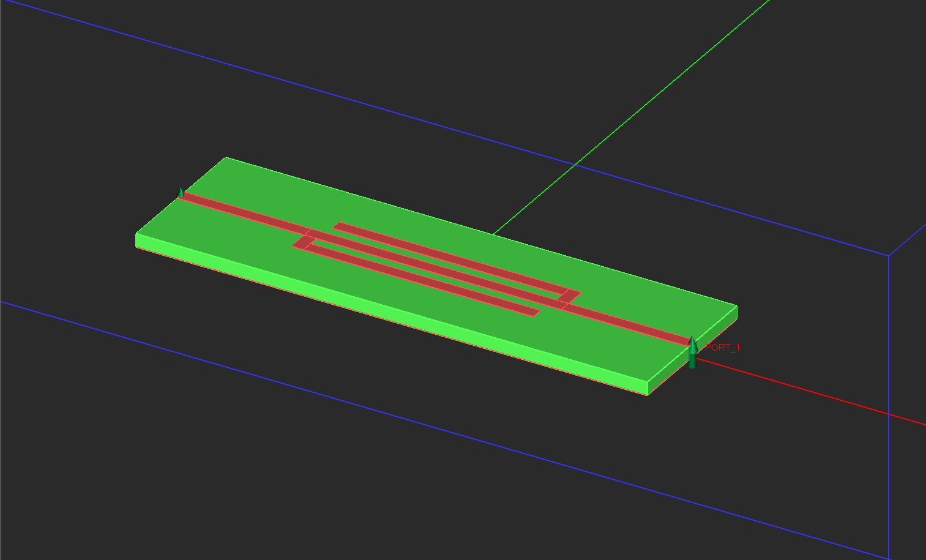Click the open end of the lower stub

point(534,312)
